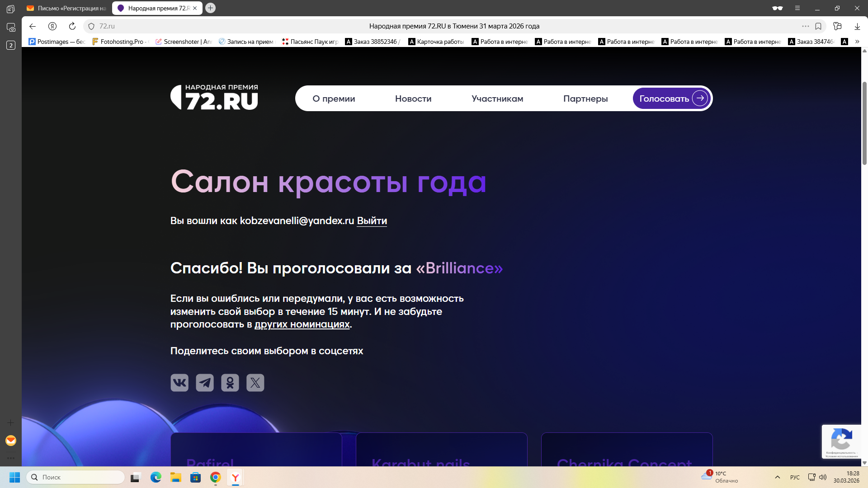The width and height of the screenshot is (868, 488).
Task: Click the bookmark icon in address bar
Action: point(818,26)
